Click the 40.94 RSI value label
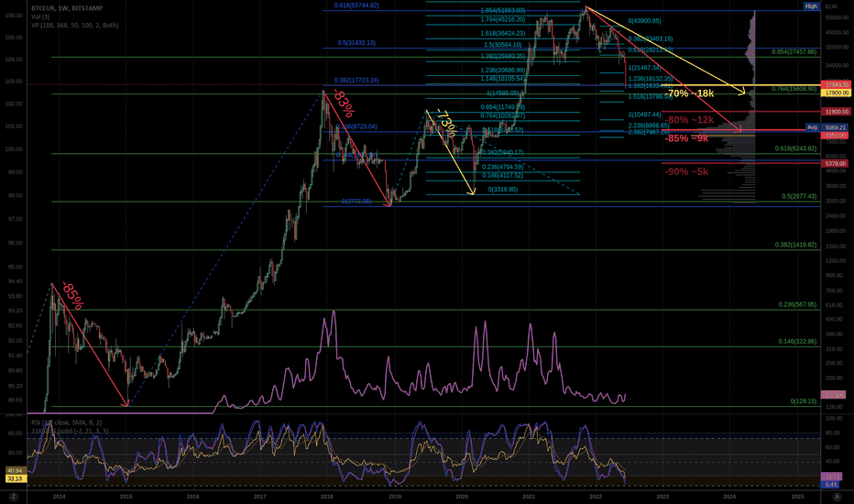This screenshot has height=504, width=854. coord(15,470)
